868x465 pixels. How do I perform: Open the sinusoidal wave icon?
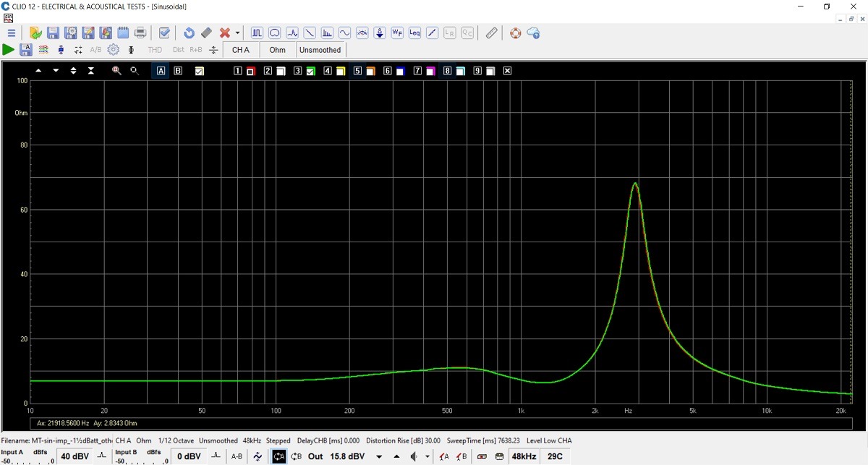(344, 33)
